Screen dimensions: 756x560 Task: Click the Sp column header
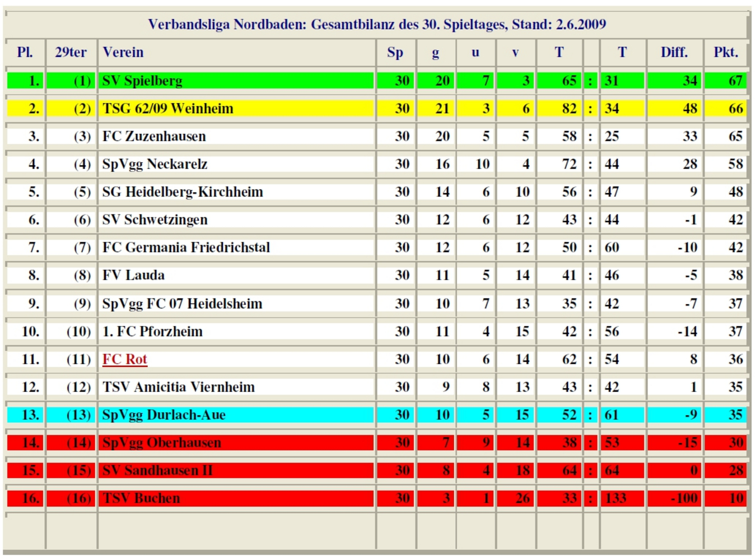(x=395, y=52)
